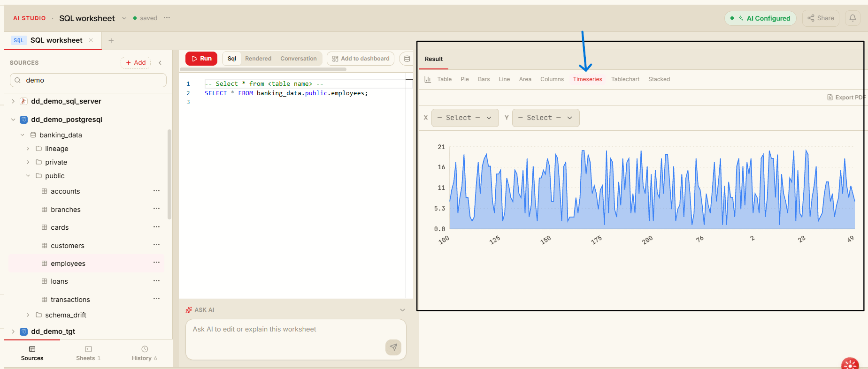Screen dimensions: 868x369
Task: Switch result view to Tablechart
Action: 625,79
